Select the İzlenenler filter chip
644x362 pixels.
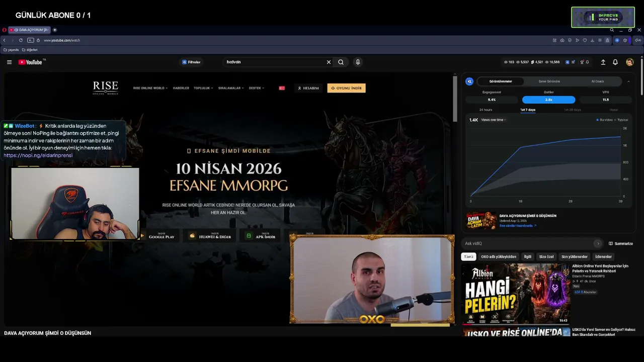click(x=603, y=256)
